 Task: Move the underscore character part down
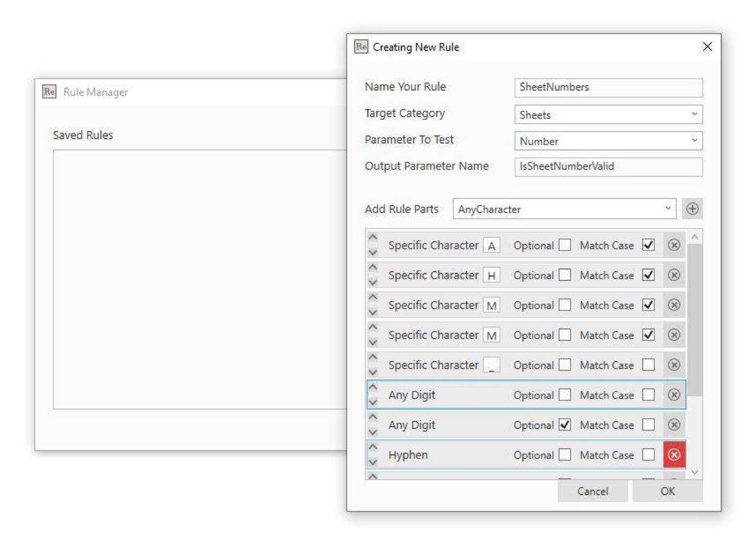(x=372, y=372)
